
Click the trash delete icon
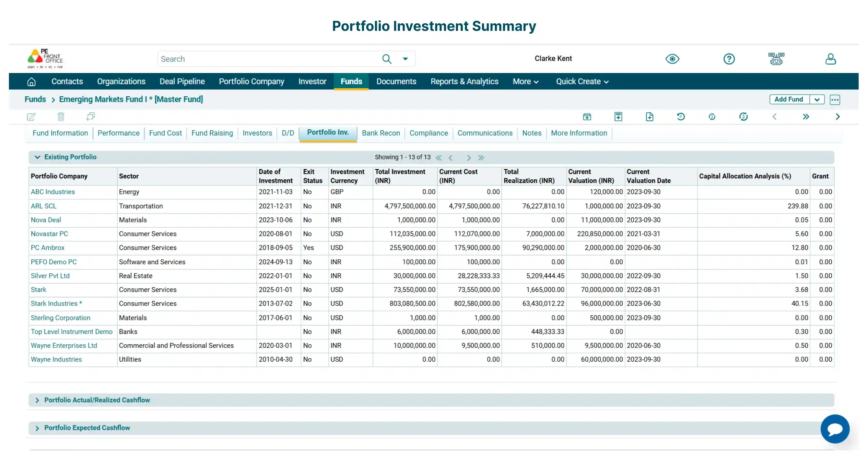coord(61,117)
